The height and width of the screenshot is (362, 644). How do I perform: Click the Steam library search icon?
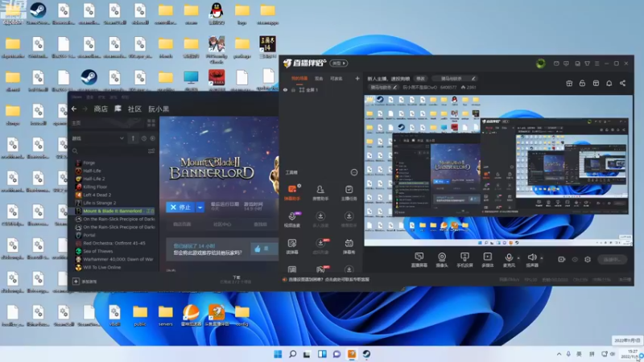point(75,151)
